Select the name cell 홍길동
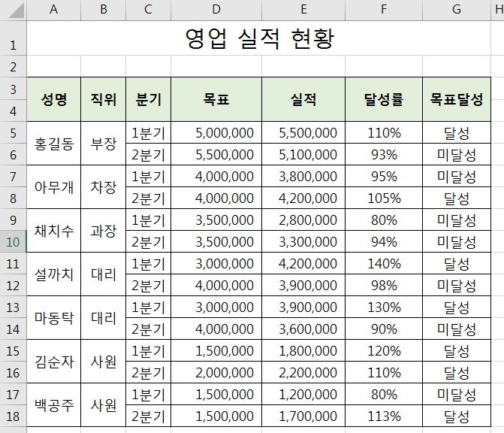Viewport: 504px width, 433px height. click(x=53, y=144)
